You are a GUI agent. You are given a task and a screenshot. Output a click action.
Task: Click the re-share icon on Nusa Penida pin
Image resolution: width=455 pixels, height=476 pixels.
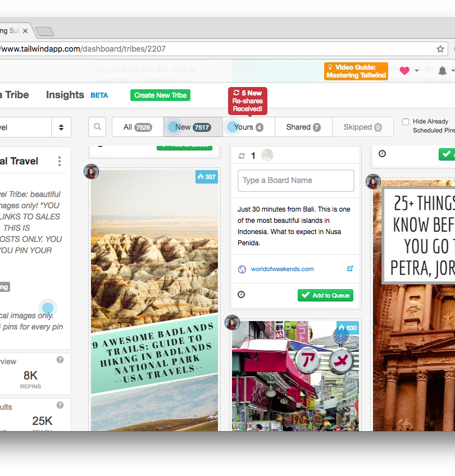[242, 156]
